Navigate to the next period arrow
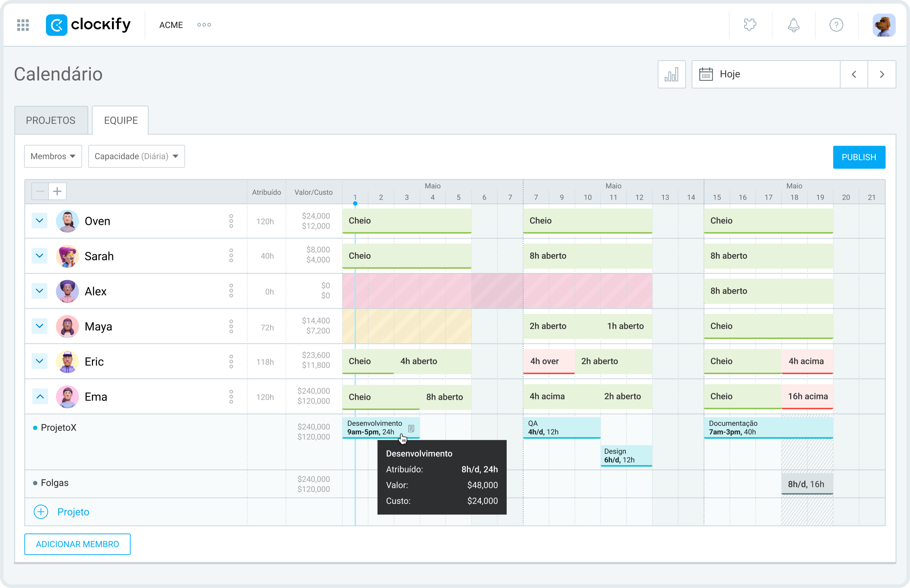This screenshot has width=910, height=588. 882,74
